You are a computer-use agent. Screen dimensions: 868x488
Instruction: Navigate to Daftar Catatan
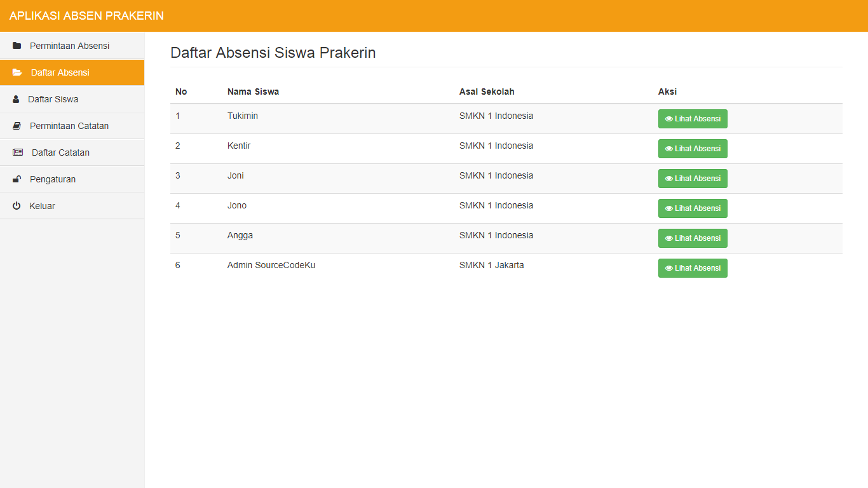[x=72, y=152]
